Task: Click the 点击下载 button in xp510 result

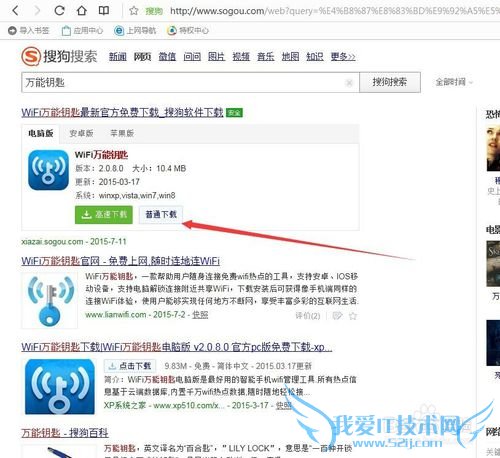Action: click(x=130, y=366)
